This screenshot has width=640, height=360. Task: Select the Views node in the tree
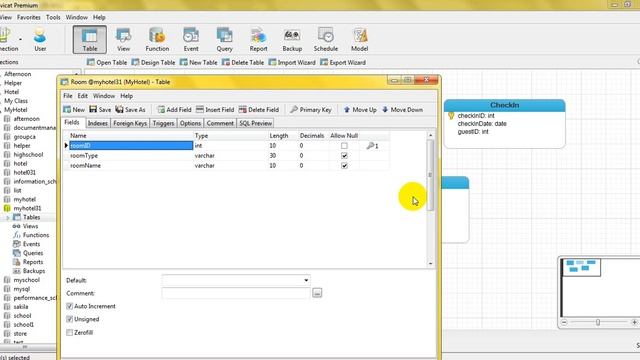30,226
